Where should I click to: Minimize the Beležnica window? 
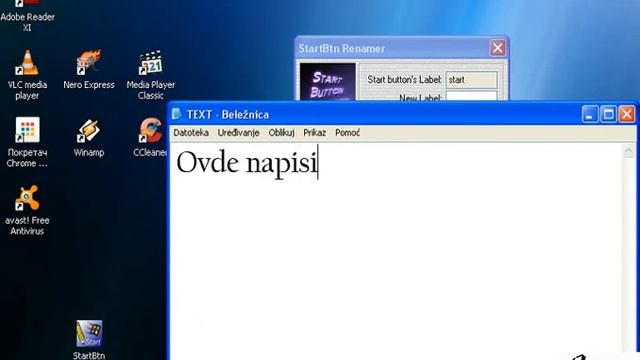[589, 114]
